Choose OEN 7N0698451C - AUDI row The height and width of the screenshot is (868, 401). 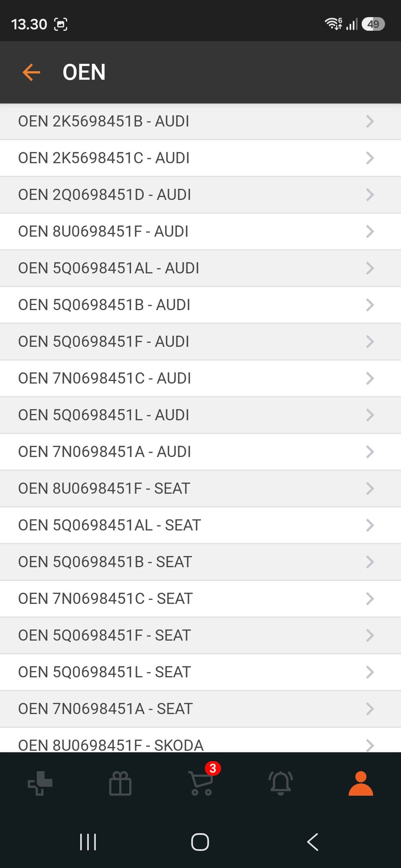tap(200, 378)
